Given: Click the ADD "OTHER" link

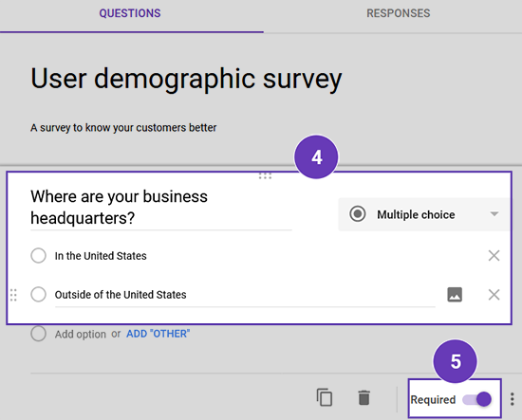Looking at the screenshot, I should pyautogui.click(x=158, y=334).
